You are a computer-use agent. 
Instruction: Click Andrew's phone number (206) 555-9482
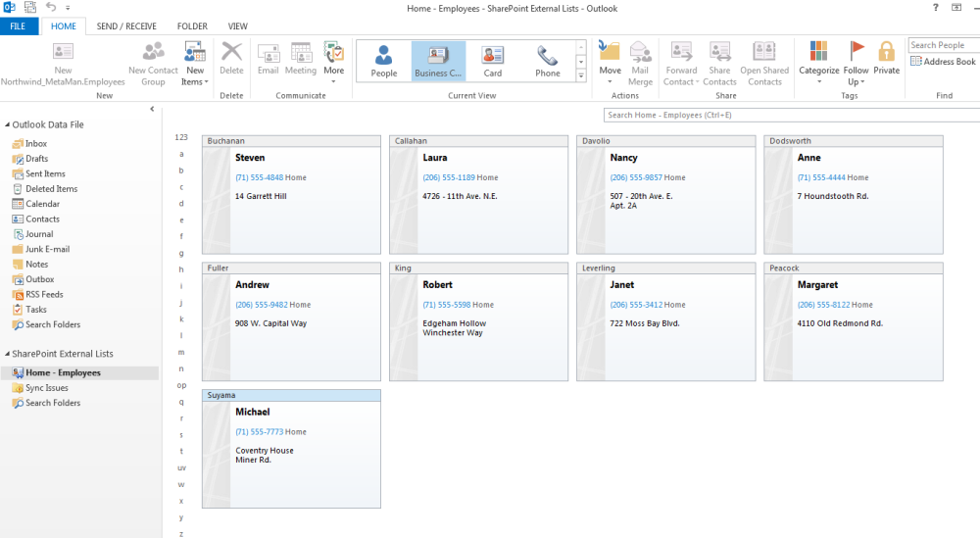[262, 305]
